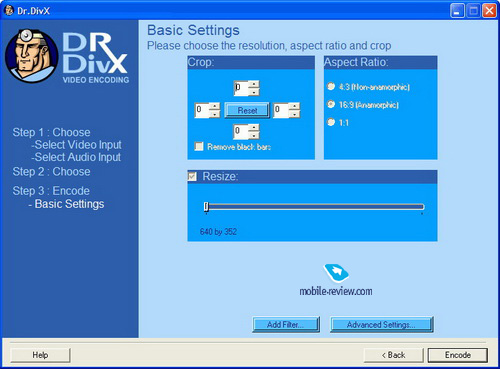The height and width of the screenshot is (369, 500).
Task: Click the Resize slider track's right end
Action: point(422,207)
